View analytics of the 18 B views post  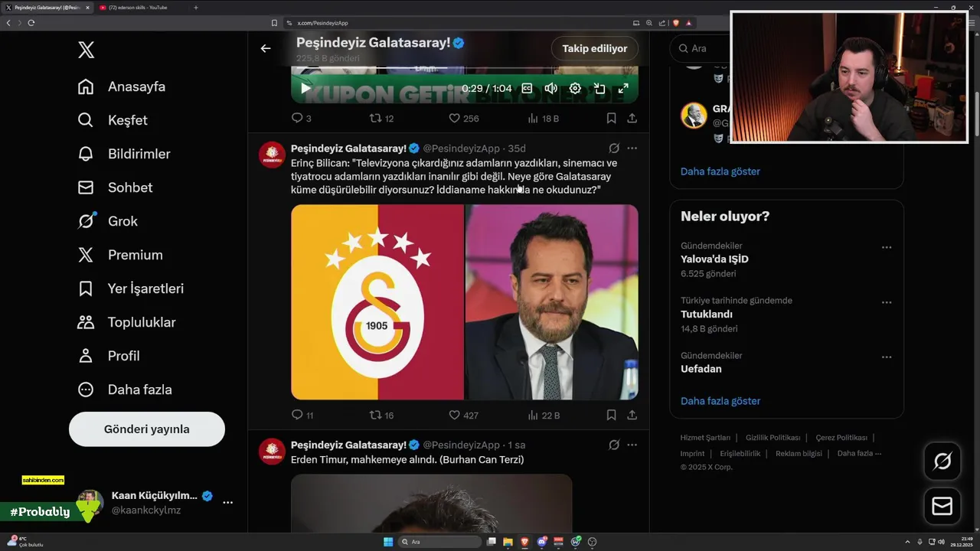544,119
